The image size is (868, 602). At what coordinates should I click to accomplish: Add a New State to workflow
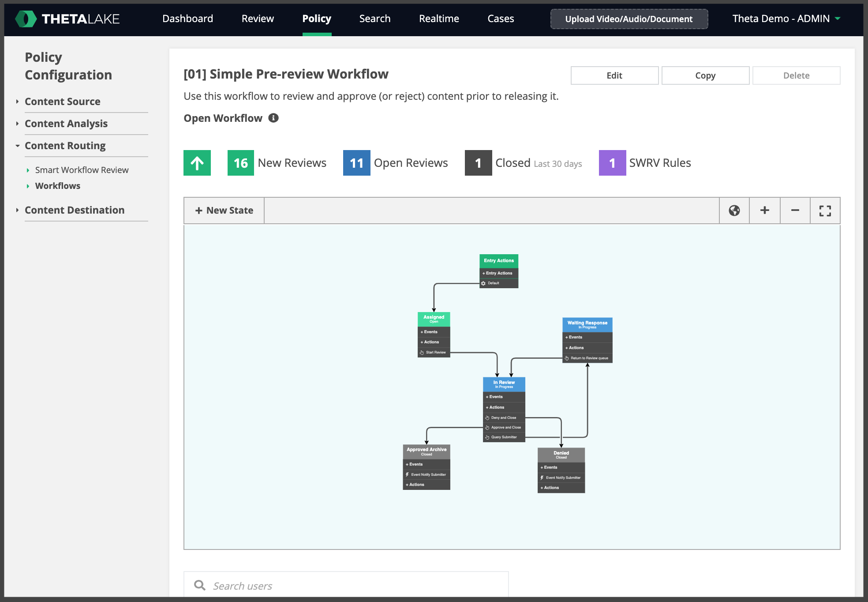coord(224,211)
